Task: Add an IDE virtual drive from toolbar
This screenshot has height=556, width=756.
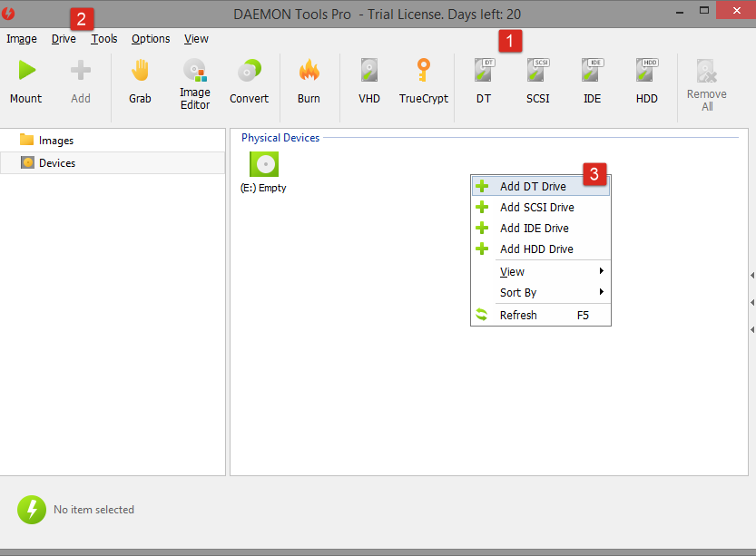Action: click(592, 82)
